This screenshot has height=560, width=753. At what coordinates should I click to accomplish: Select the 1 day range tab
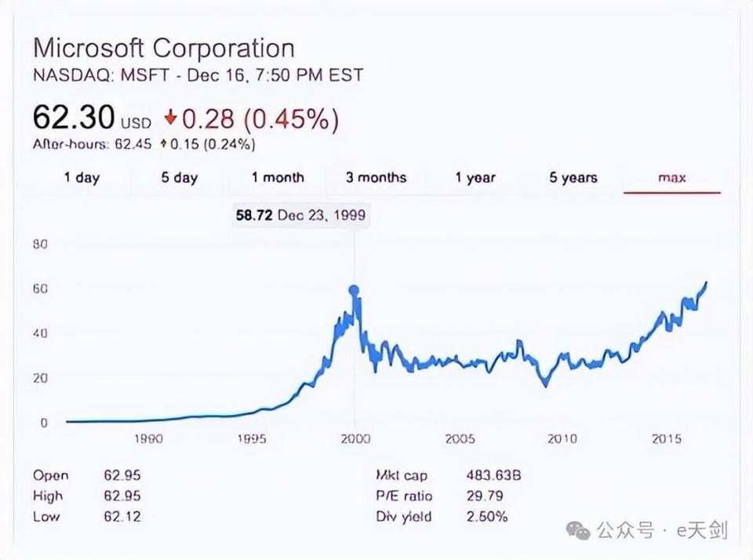(x=82, y=178)
